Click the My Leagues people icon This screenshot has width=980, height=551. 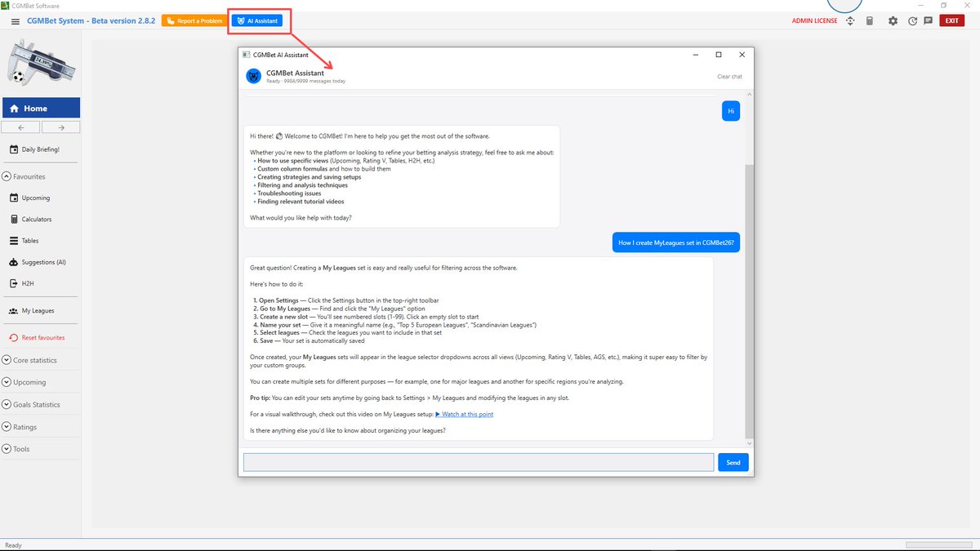pyautogui.click(x=14, y=311)
